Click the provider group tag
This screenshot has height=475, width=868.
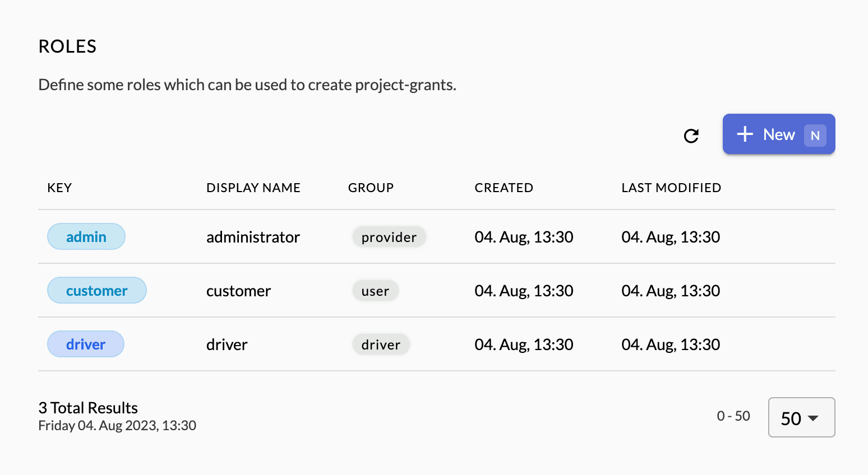coord(389,237)
